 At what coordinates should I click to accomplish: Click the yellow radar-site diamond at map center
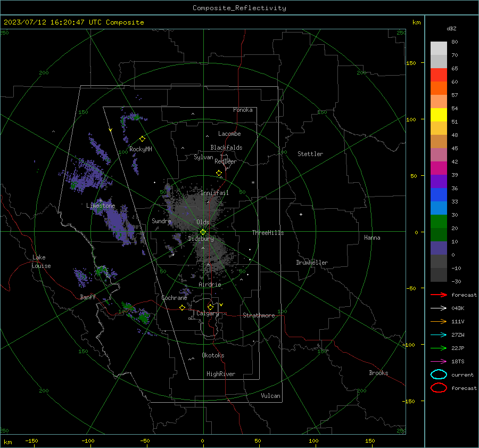point(203,232)
